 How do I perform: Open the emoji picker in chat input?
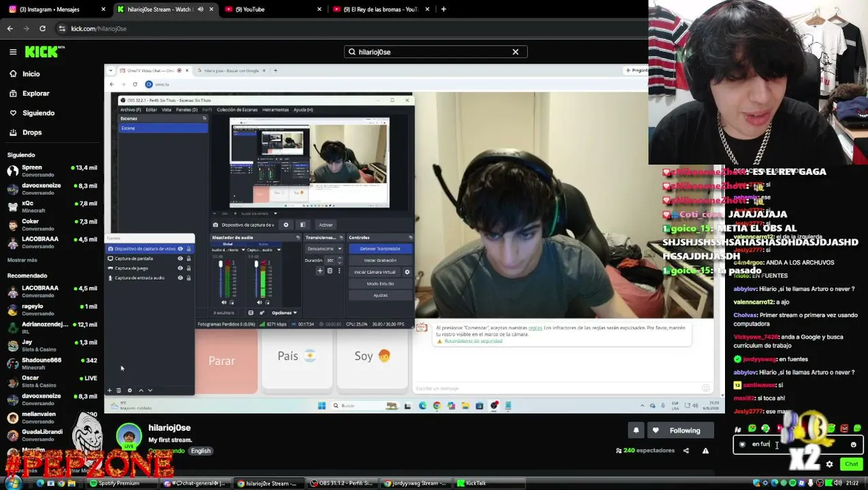[853, 444]
